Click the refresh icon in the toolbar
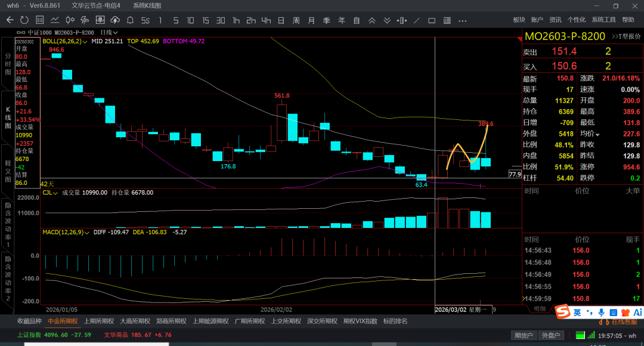Image resolution: width=644 pixels, height=346 pixels. (x=24, y=20)
